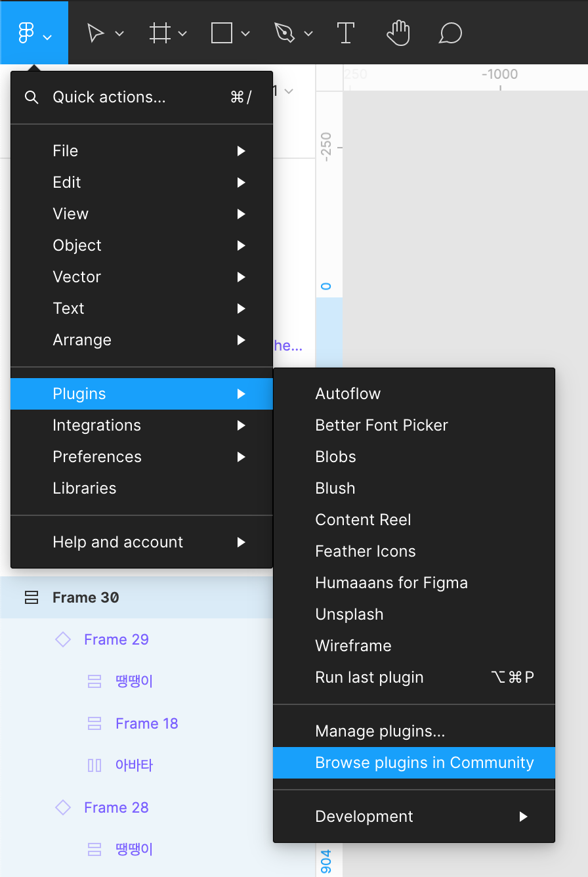Screen dimensions: 588x877
Task: Run the Autoflow plugin
Action: tap(414, 394)
